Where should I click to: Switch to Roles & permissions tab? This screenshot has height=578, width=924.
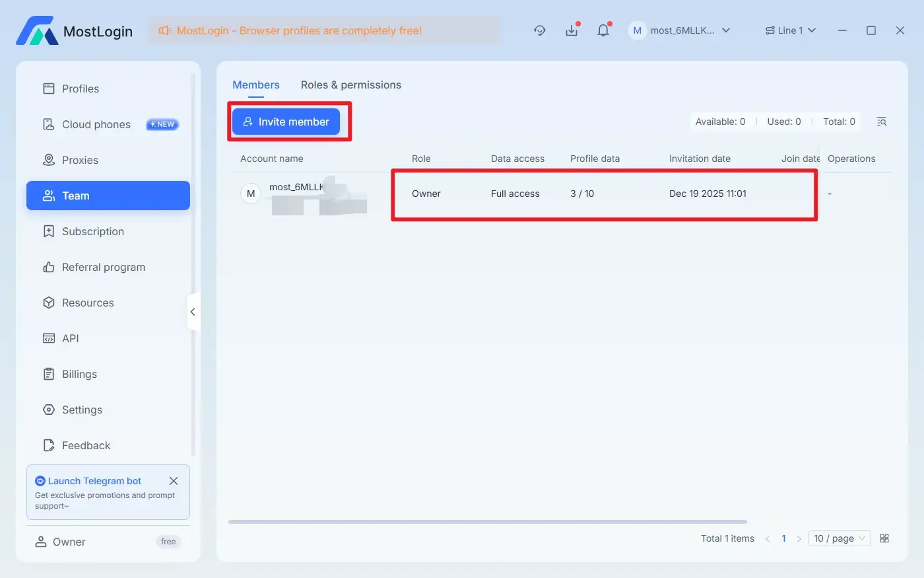[350, 85]
